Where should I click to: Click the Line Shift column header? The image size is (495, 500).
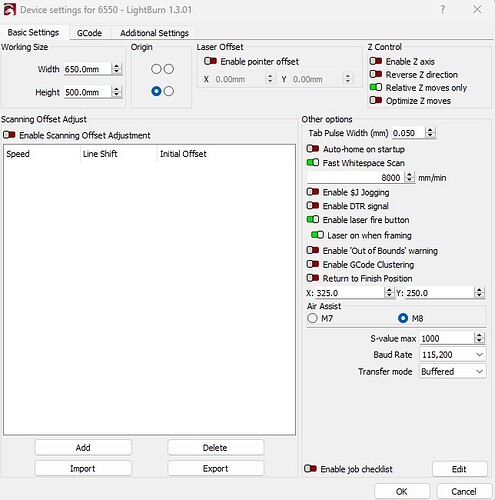pyautogui.click(x=119, y=154)
